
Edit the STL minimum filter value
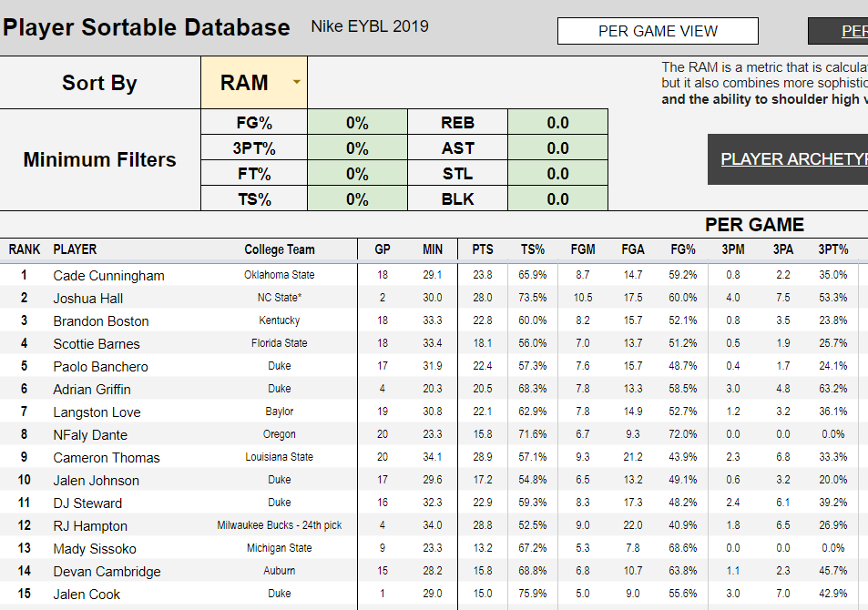click(557, 174)
